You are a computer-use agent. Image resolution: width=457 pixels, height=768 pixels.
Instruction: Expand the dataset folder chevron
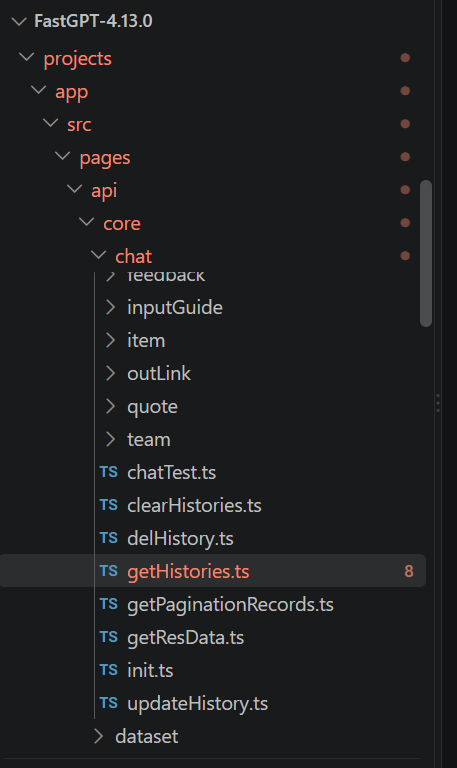[98, 736]
